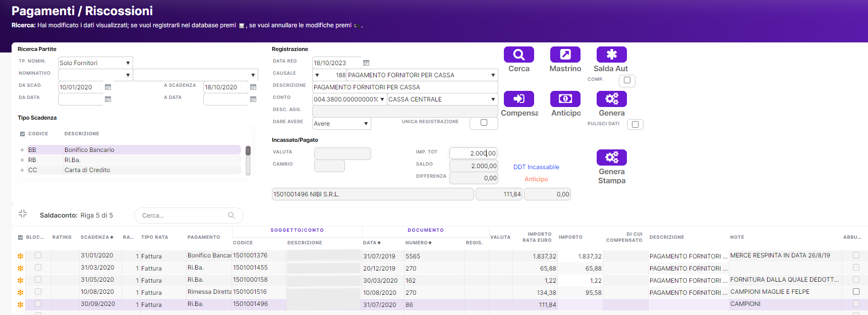Click the Anticipo money button
Image resolution: width=868 pixels, height=315 pixels.
click(565, 99)
